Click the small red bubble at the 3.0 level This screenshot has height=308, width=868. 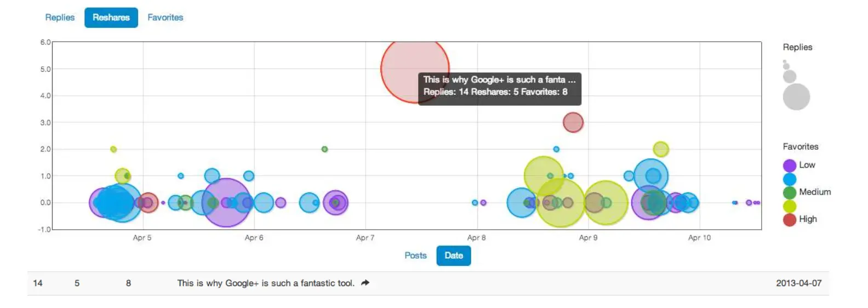(x=573, y=122)
